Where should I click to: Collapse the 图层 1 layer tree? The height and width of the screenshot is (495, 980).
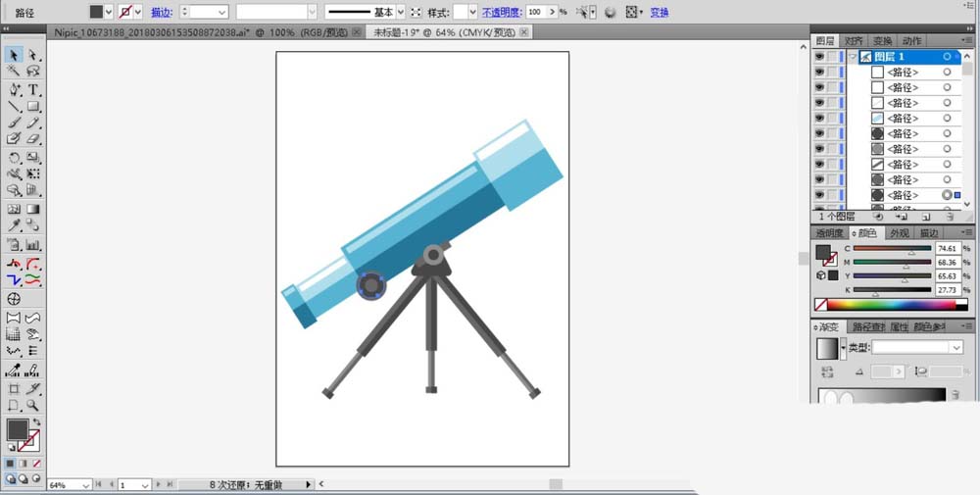tap(854, 57)
